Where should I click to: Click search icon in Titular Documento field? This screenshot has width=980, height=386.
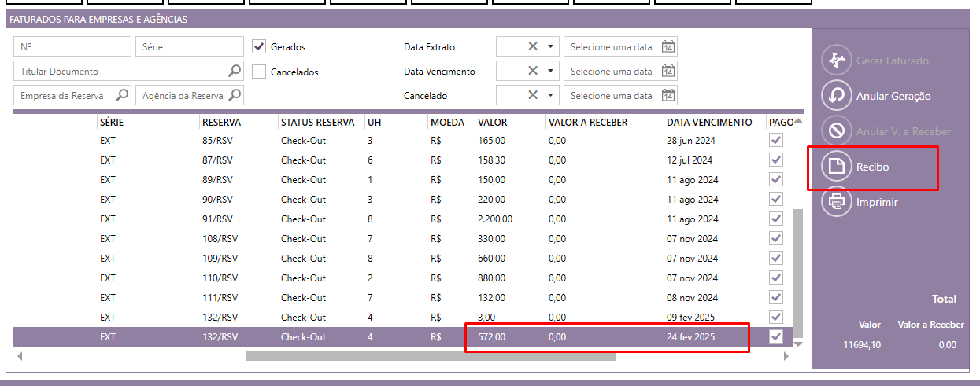click(x=235, y=72)
